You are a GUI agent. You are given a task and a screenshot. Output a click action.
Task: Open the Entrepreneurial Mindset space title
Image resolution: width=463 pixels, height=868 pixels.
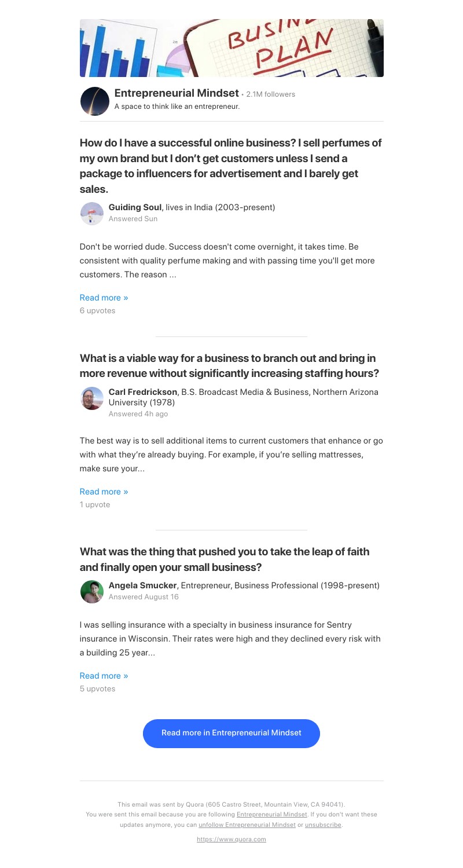click(177, 93)
